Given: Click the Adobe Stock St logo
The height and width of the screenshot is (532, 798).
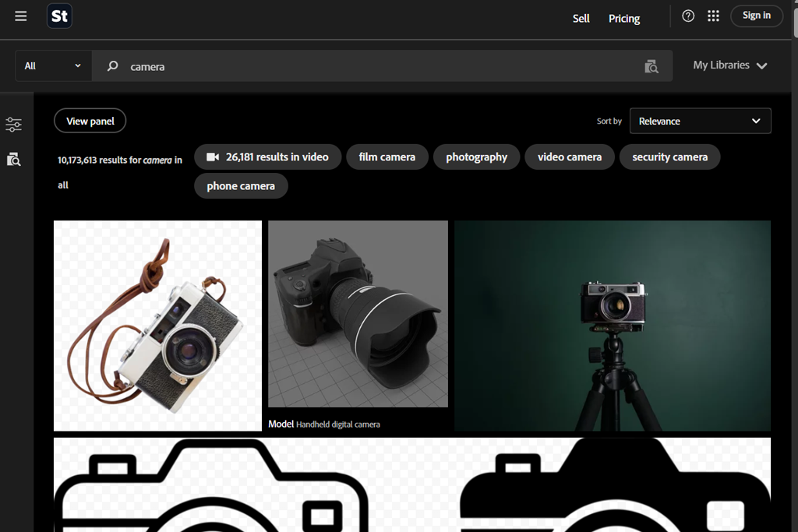Looking at the screenshot, I should pos(59,16).
